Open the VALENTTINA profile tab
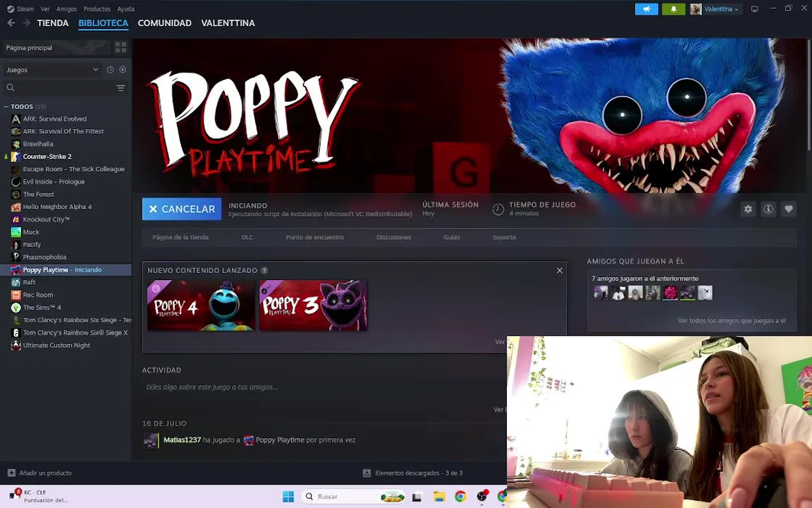This screenshot has width=812, height=508. click(228, 23)
